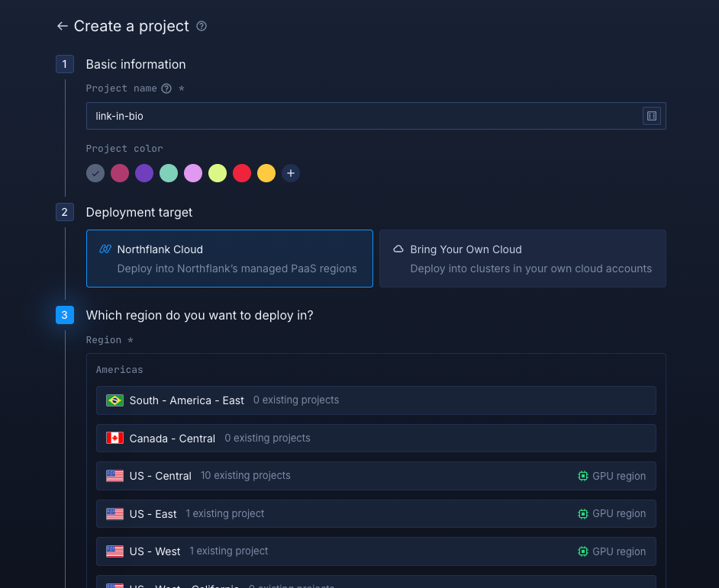Click the icon inside the project name field
The height and width of the screenshot is (588, 719).
click(651, 116)
